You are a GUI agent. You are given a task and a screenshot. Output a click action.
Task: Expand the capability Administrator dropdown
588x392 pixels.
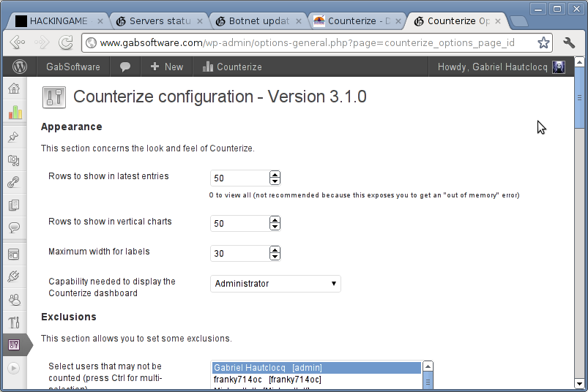click(x=275, y=284)
